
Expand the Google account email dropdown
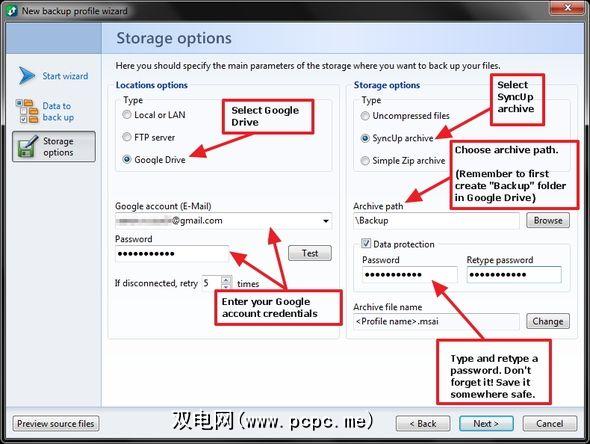pos(326,221)
